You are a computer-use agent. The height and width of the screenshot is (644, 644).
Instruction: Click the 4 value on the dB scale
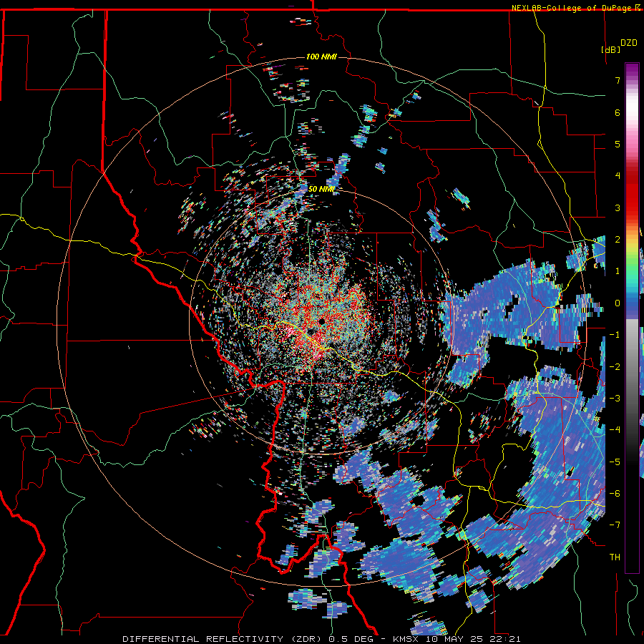[x=618, y=176]
